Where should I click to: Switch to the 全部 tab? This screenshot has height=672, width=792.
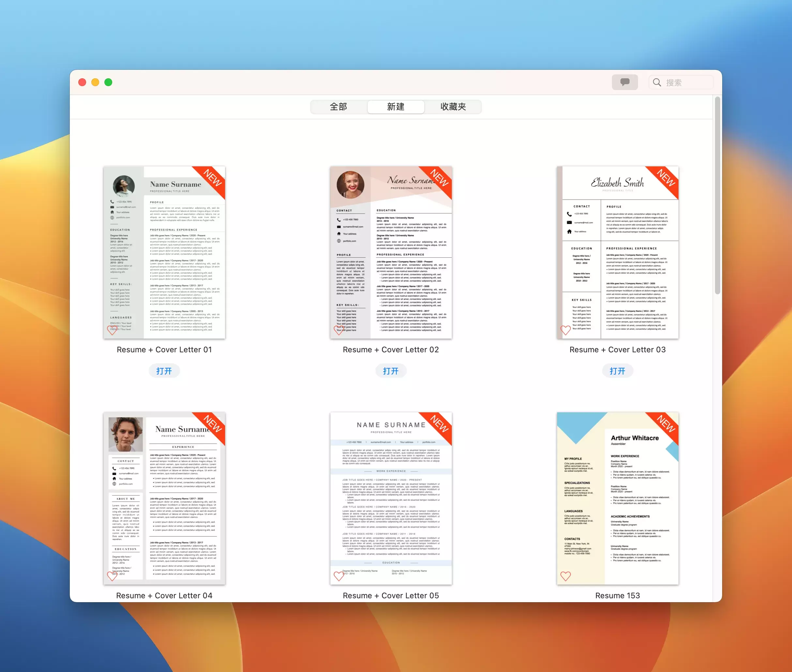338,107
